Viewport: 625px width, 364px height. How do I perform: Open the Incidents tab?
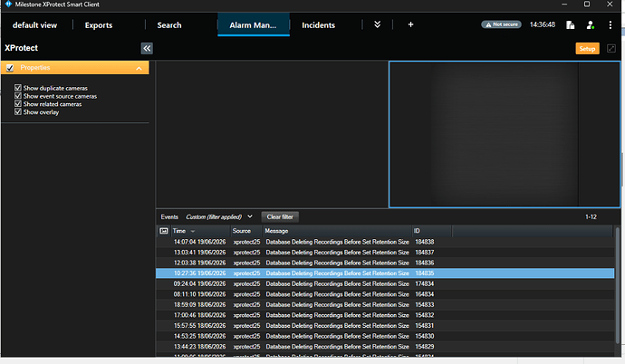tap(319, 25)
